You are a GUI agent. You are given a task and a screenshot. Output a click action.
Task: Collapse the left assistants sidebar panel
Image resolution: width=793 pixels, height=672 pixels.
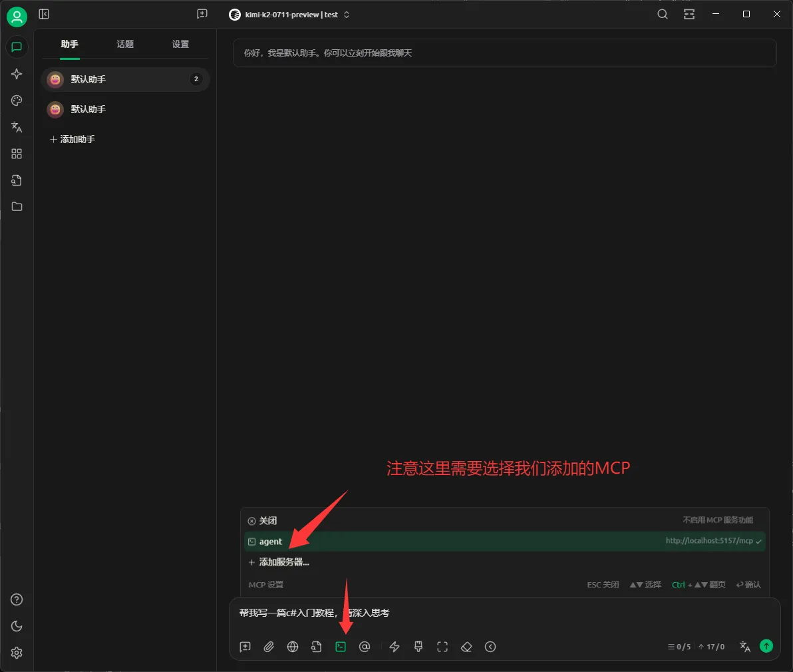(x=44, y=14)
